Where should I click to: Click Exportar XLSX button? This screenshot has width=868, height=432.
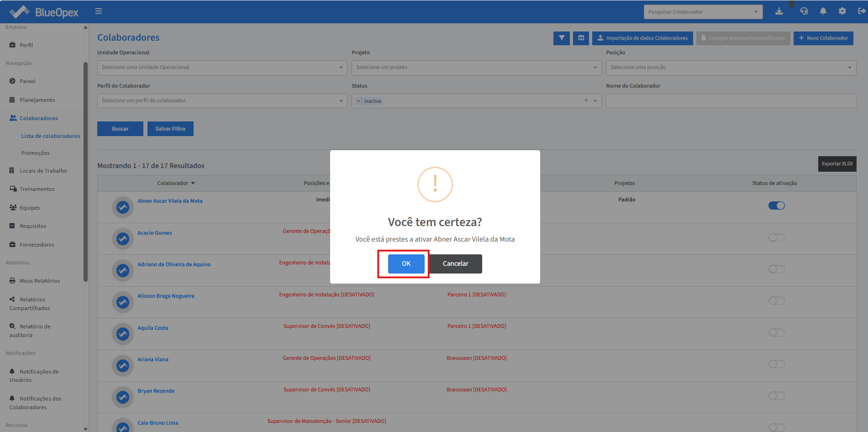pyautogui.click(x=837, y=164)
